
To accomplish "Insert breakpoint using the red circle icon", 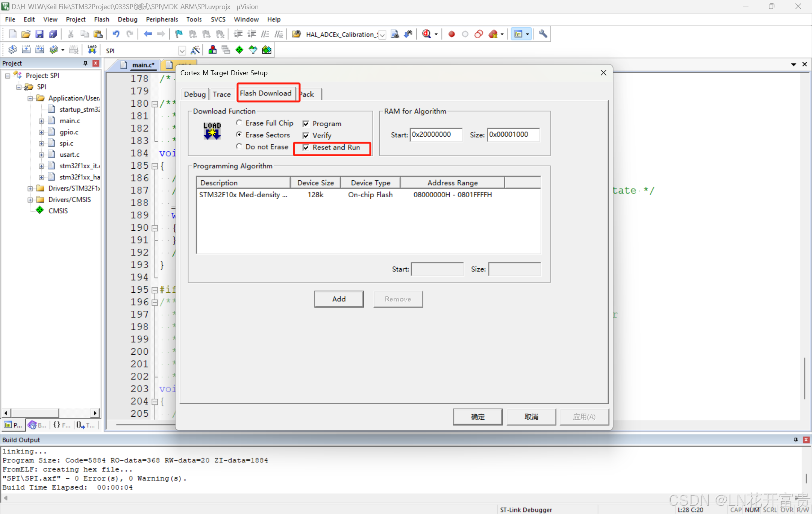I will [451, 34].
